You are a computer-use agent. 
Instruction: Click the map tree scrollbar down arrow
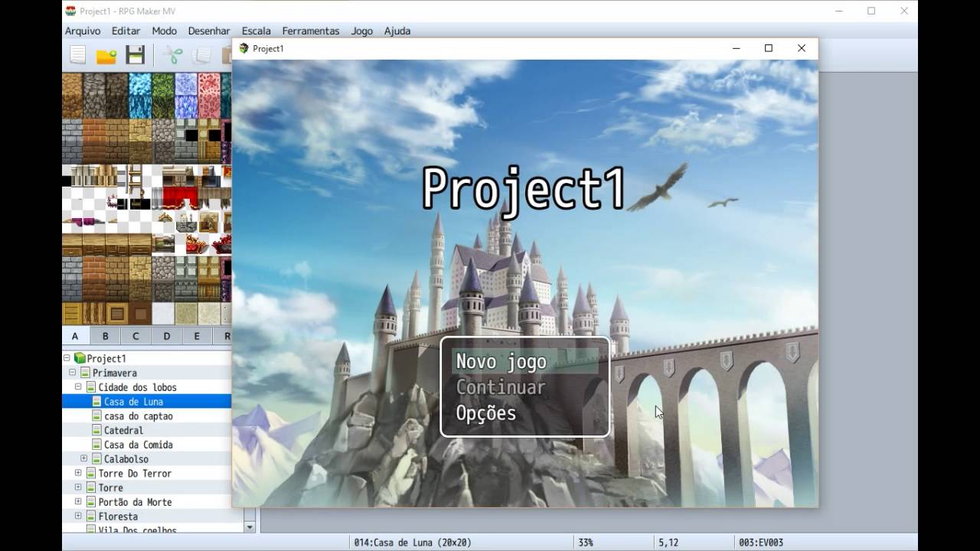coord(250,527)
